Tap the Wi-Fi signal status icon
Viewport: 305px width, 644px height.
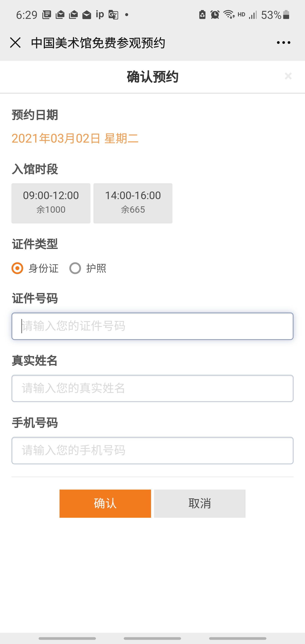229,15
